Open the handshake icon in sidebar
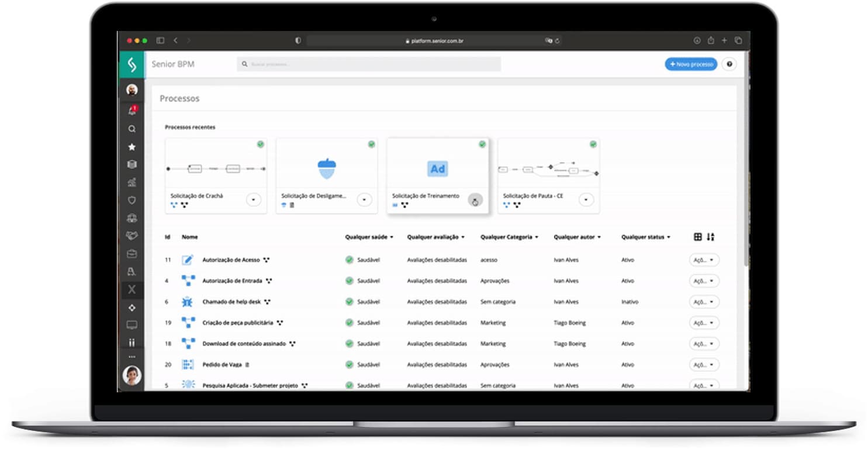 [132, 236]
